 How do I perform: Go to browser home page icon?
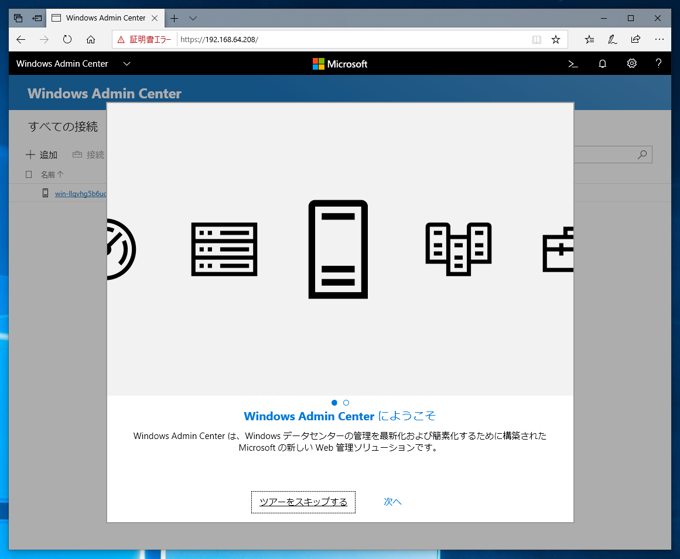91,39
